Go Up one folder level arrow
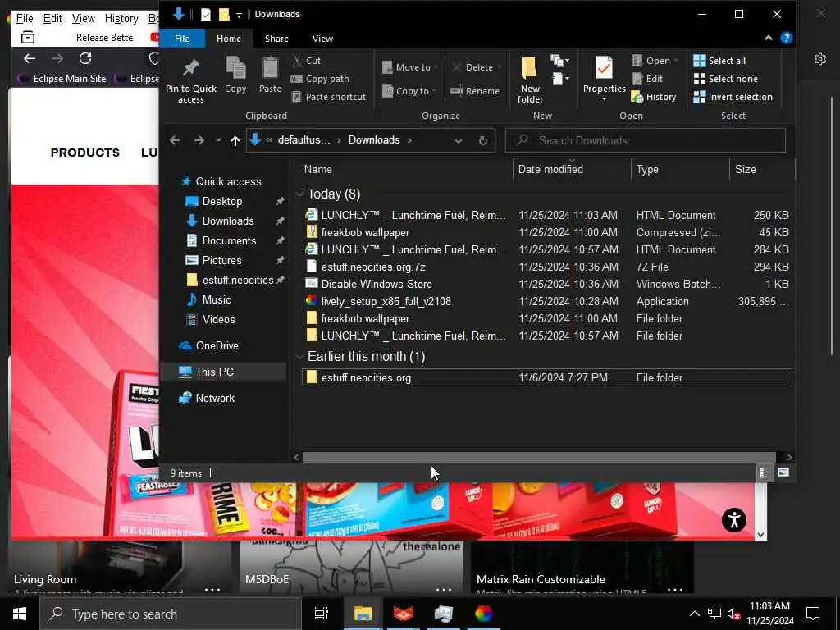The image size is (840, 630). (235, 140)
